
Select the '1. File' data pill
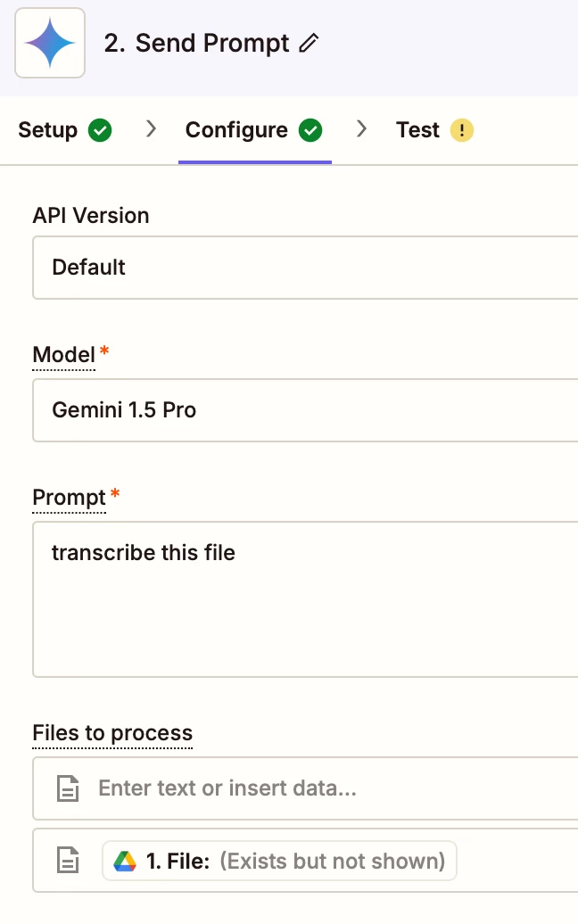click(279, 861)
